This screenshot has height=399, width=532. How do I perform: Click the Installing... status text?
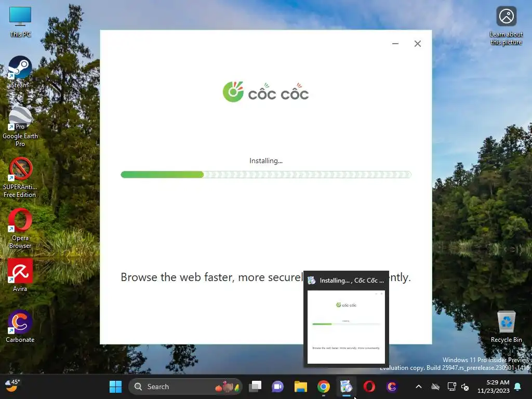[x=266, y=161]
